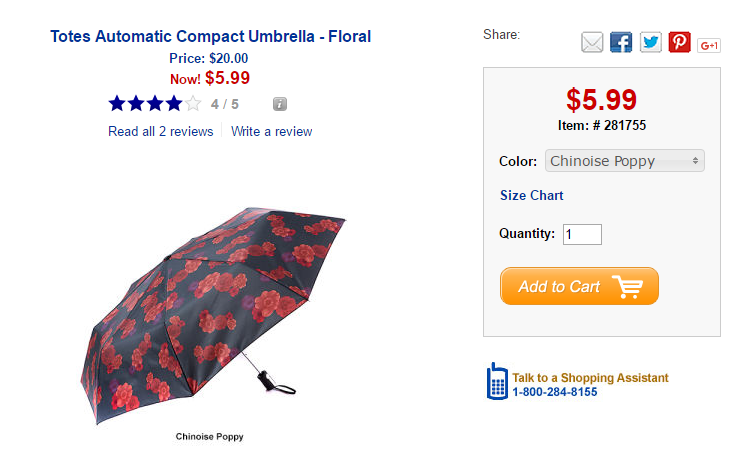The image size is (747, 457).
Task: Open the Size Chart link
Action: click(531, 195)
